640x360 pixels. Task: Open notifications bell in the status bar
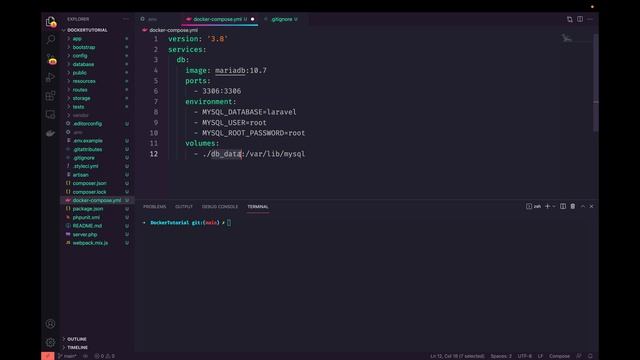[x=590, y=356]
